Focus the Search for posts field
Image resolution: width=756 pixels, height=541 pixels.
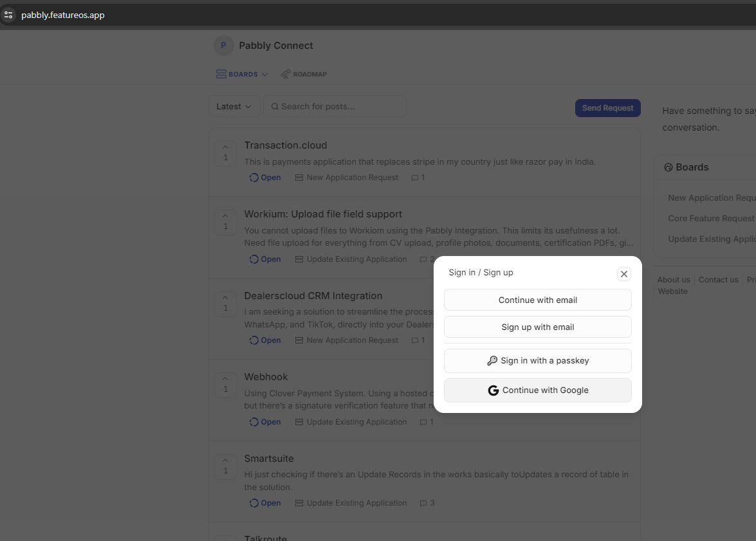pos(335,107)
